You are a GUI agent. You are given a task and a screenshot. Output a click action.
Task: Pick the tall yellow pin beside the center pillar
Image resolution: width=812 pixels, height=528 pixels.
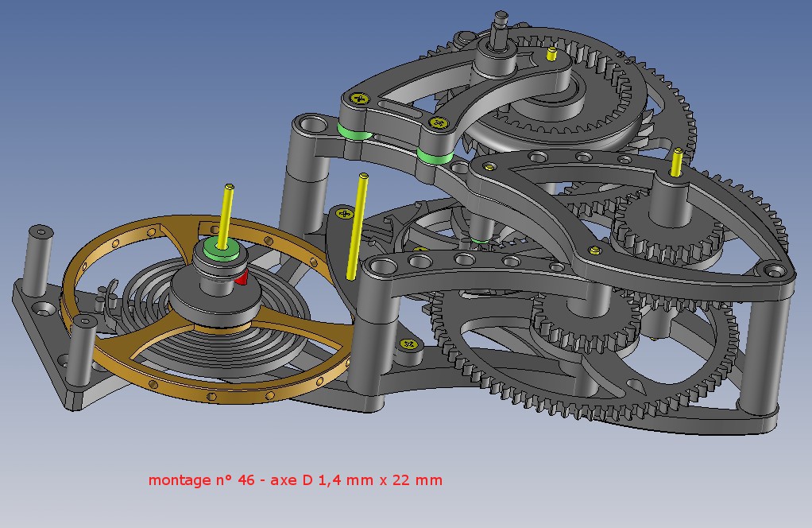pyautogui.click(x=358, y=227)
